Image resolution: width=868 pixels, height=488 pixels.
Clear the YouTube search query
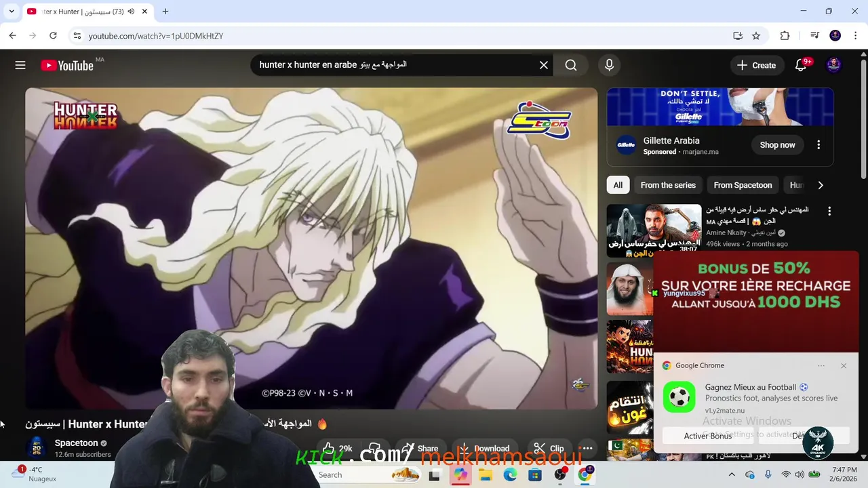(x=543, y=65)
